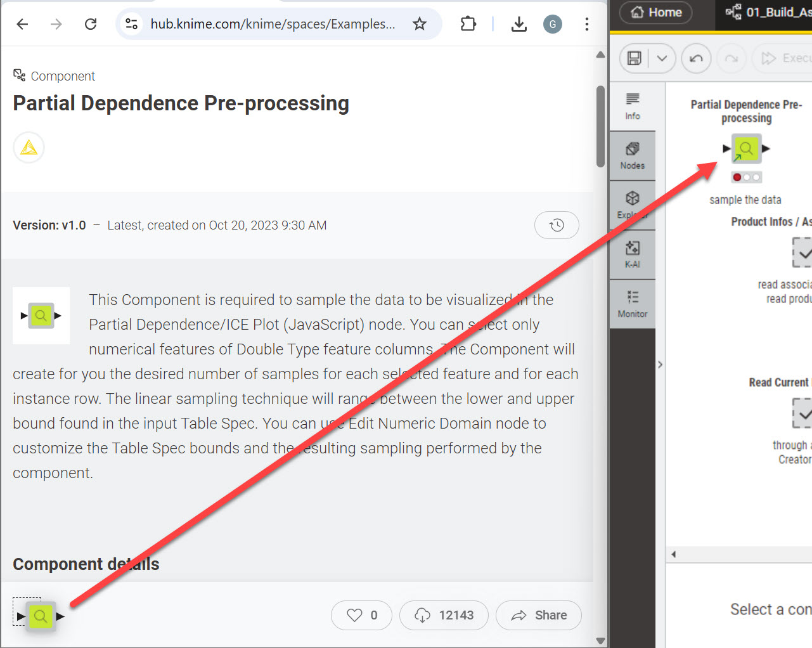This screenshot has height=648, width=812.
Task: Click the component thumbnail beside the description
Action: click(41, 316)
